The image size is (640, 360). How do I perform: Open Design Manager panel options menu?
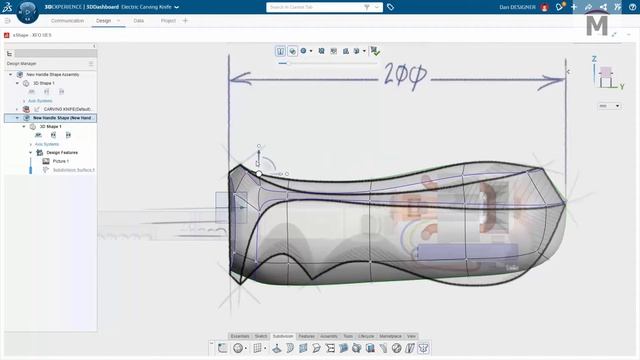pos(91,64)
